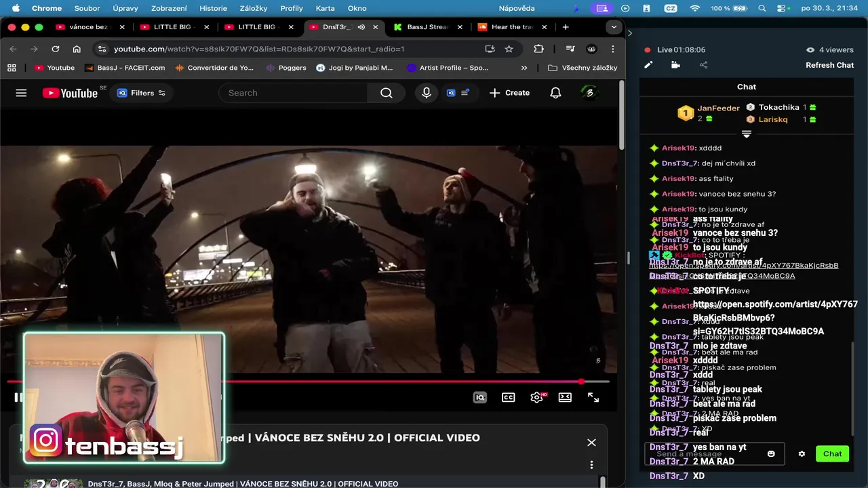868x488 pixels.
Task: Open the IQ Filters button
Action: coord(141,93)
